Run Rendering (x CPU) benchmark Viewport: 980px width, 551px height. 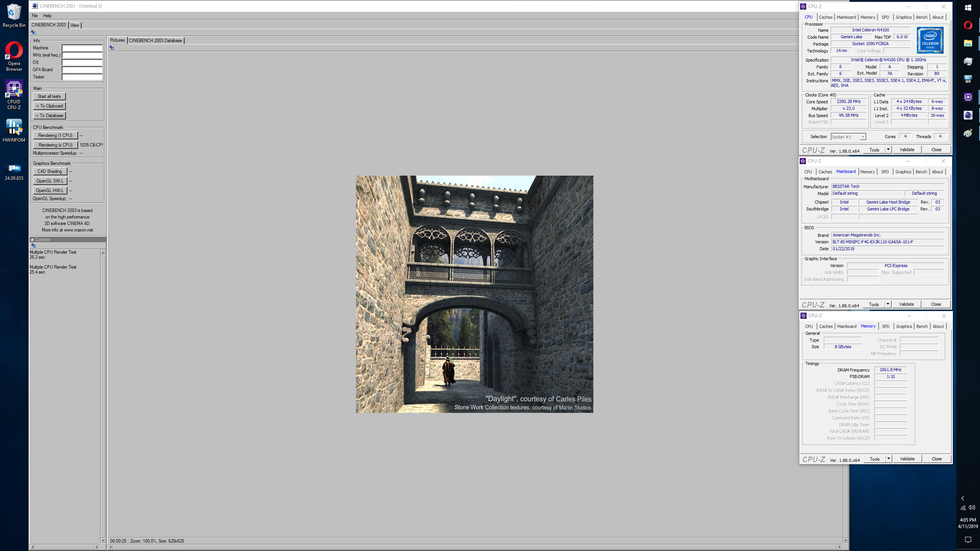tap(56, 145)
